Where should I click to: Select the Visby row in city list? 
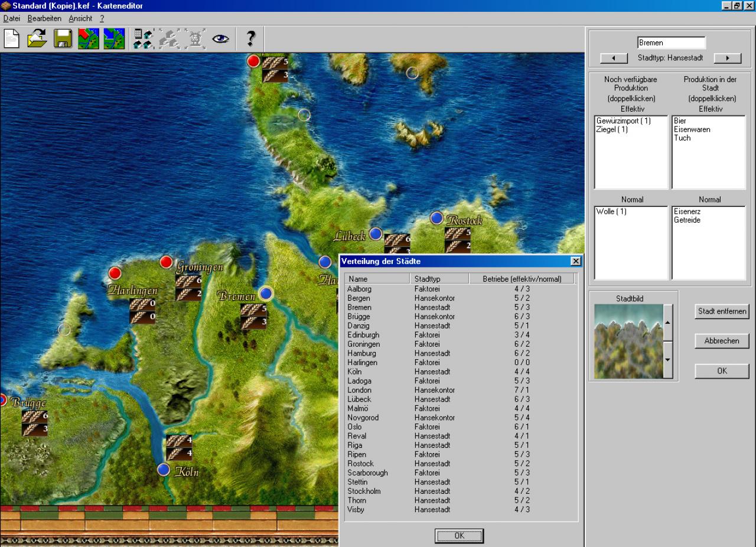pyautogui.click(x=460, y=509)
